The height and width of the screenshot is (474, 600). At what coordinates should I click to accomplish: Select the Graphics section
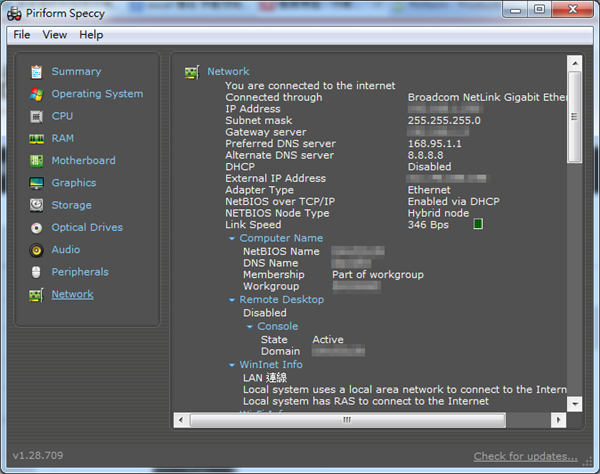pos(74,183)
